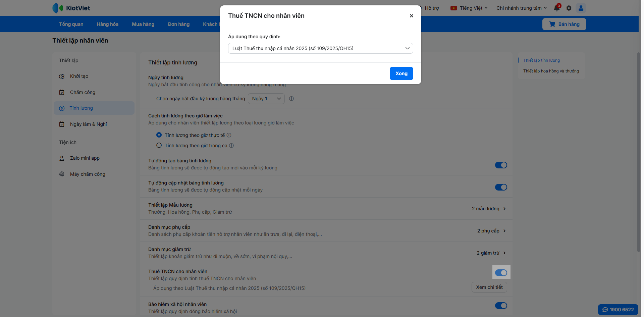Viewport: 644px width, 317px height.
Task: Click the KiotViet logo
Action: tap(71, 8)
